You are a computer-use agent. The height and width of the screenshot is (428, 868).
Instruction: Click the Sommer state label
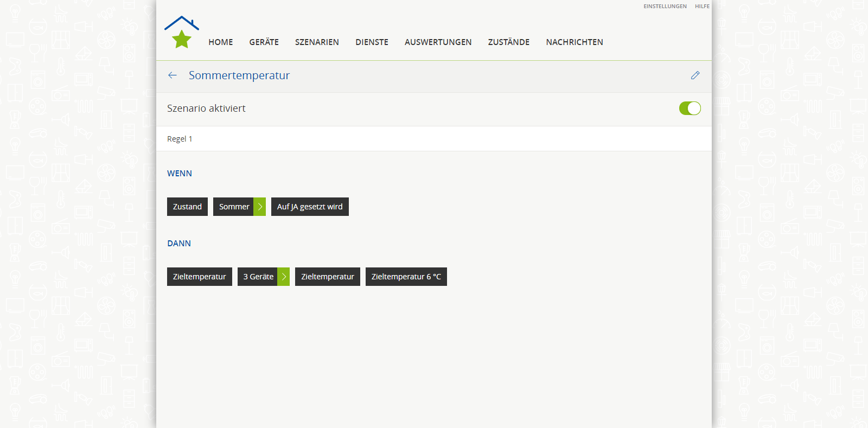(x=234, y=207)
